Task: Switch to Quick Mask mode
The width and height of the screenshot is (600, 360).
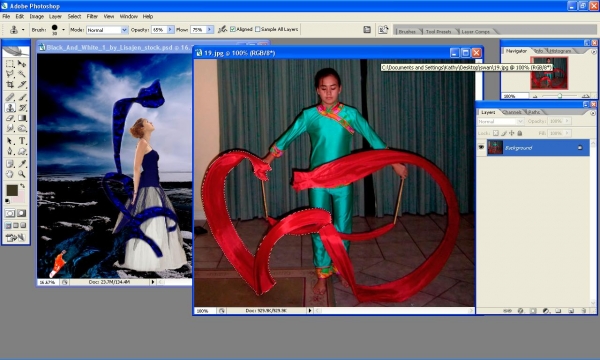Action: (x=22, y=213)
